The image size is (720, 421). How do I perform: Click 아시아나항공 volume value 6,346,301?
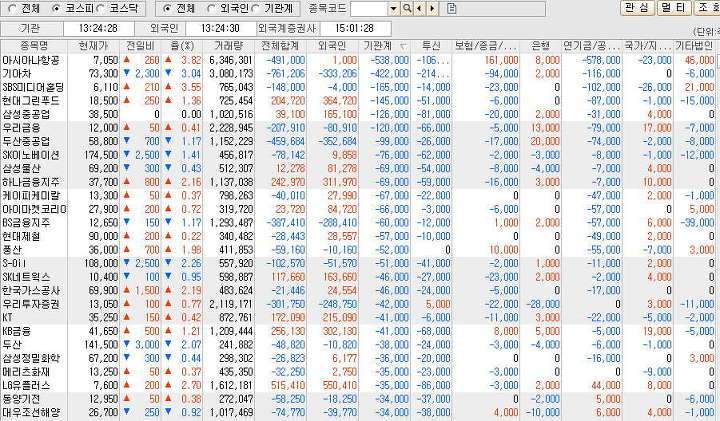click(x=231, y=60)
